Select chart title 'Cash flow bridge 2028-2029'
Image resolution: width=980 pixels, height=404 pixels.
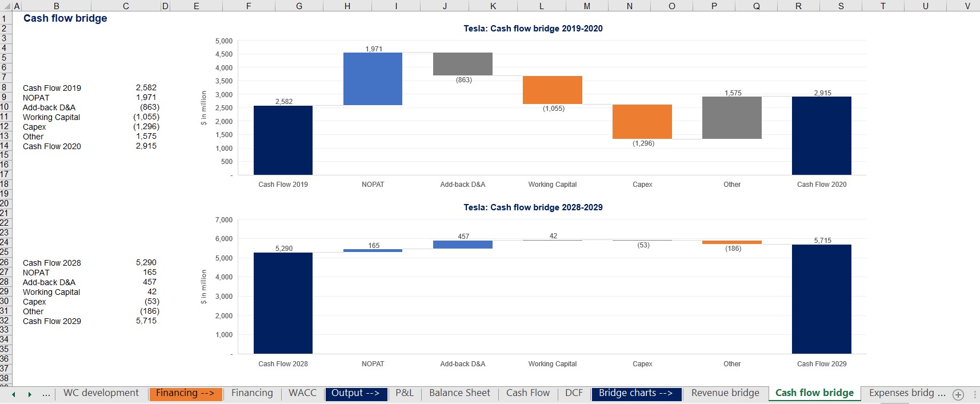tap(533, 207)
